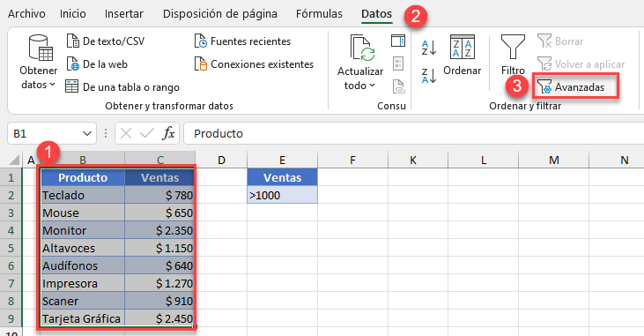Expand the Actualizar todo dropdown arrow
This screenshot has width=644, height=336.
(x=372, y=86)
